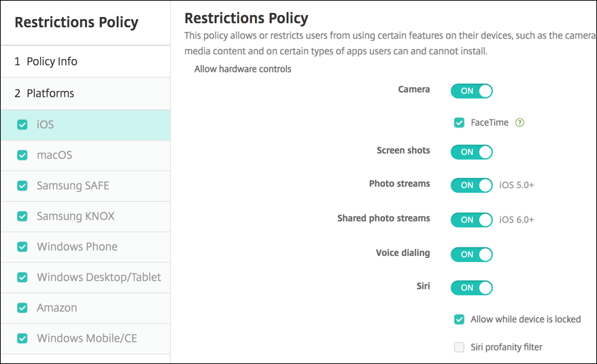Select Windows Desktop/Tablet in the sidebar

(x=99, y=277)
